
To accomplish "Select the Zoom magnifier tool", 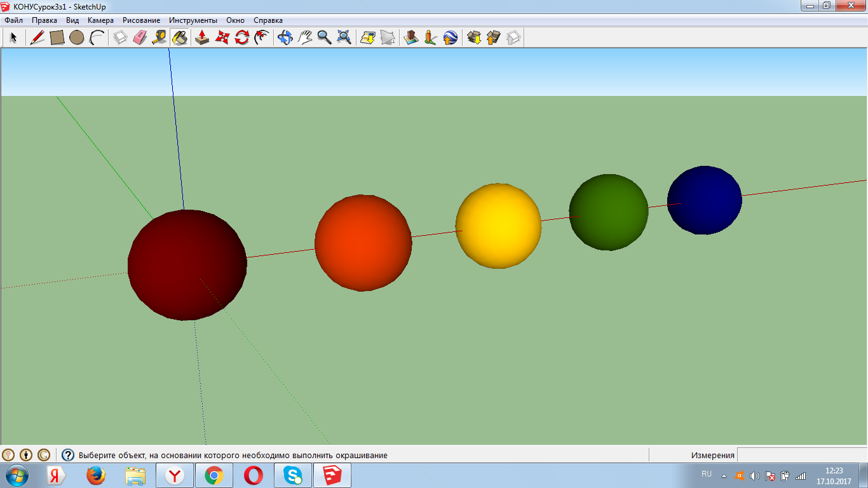I will 325,37.
